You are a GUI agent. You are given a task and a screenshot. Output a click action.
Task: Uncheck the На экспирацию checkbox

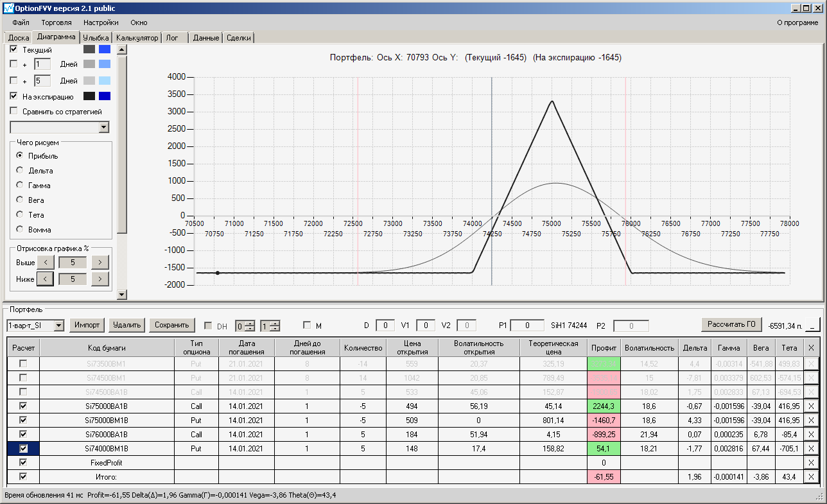pos(14,96)
